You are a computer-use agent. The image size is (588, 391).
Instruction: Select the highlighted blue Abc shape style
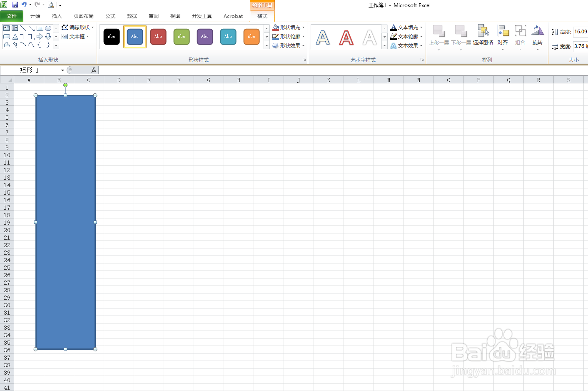(135, 36)
